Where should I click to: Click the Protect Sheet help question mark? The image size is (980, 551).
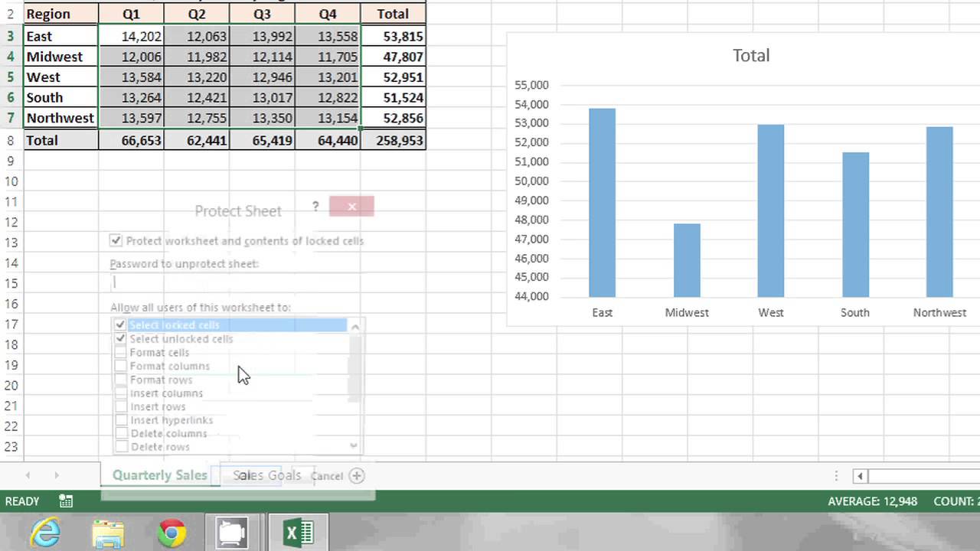click(315, 207)
